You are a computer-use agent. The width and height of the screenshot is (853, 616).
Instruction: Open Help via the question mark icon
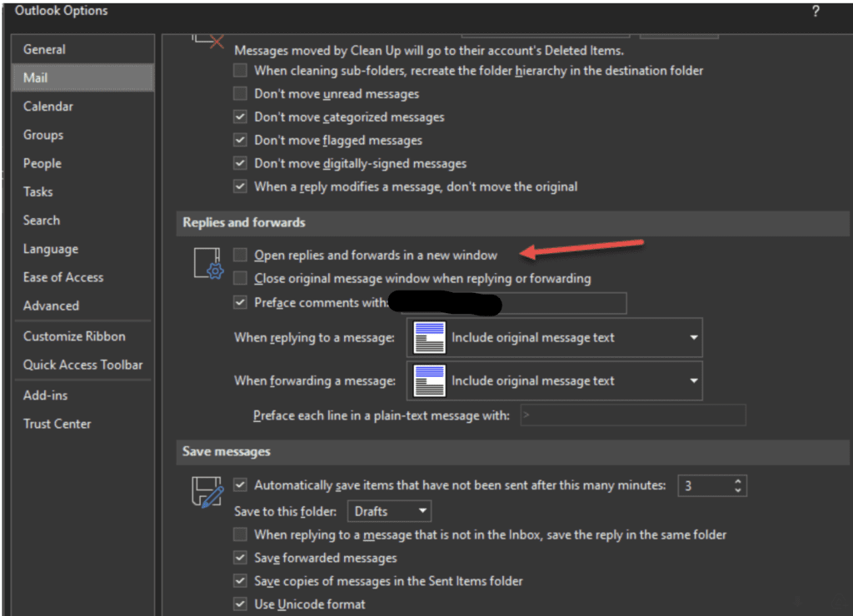(x=815, y=10)
